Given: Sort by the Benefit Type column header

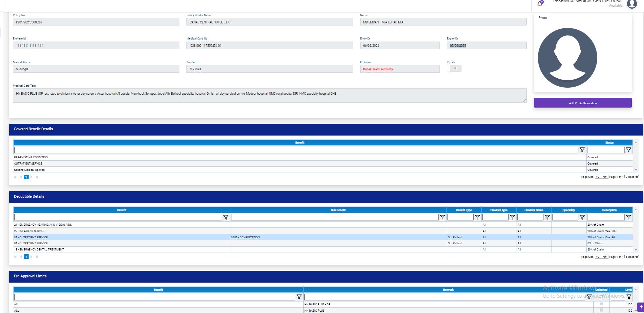Looking at the screenshot, I should pos(464,210).
